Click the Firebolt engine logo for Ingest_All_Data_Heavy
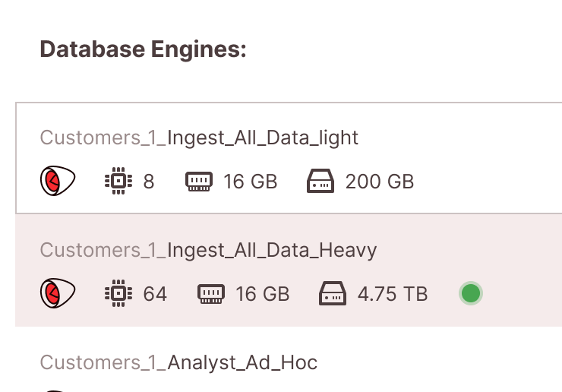 click(x=58, y=293)
